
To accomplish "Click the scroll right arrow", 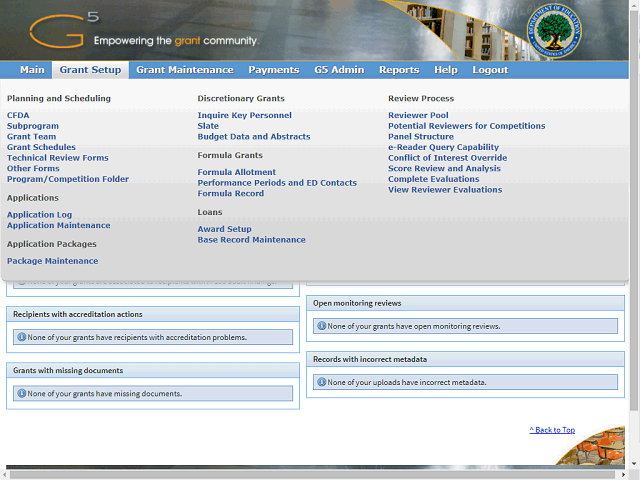I will 623,475.
